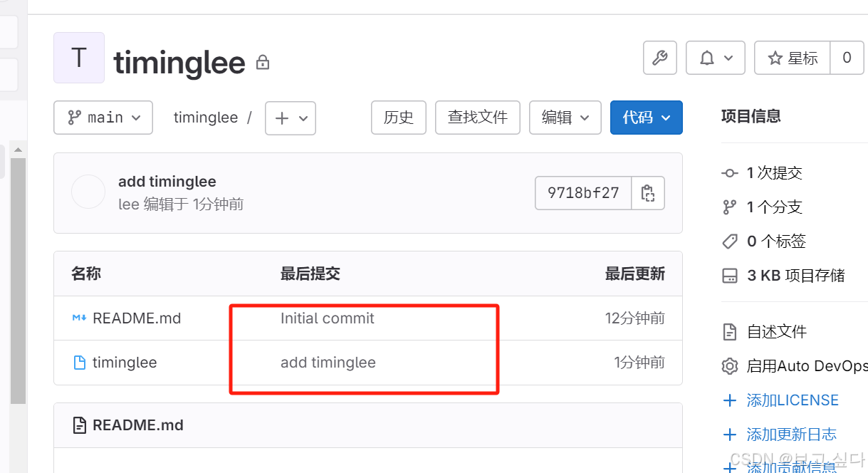The height and width of the screenshot is (473, 868).
Task: Click the storage disk icon beside 3 KB
Action: click(730, 276)
